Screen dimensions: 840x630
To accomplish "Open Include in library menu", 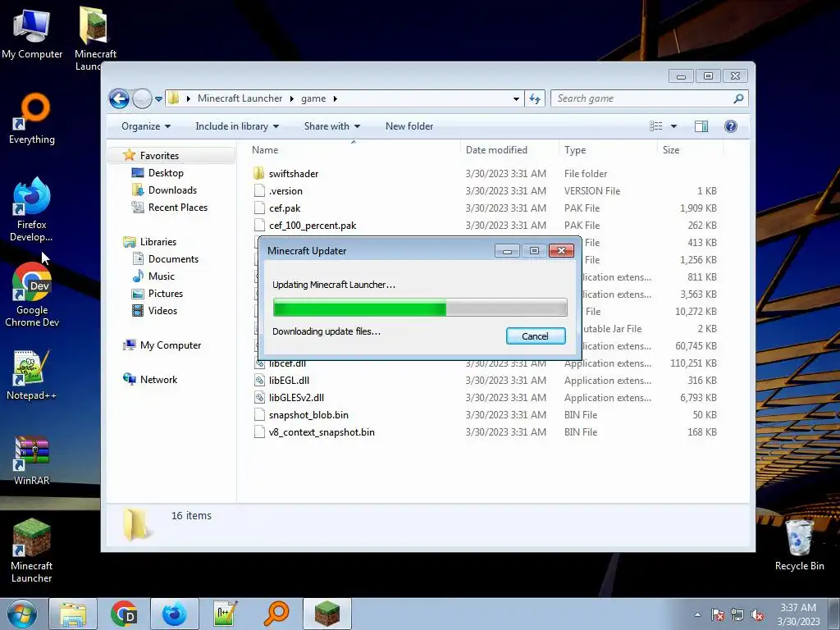I will pyautogui.click(x=237, y=126).
